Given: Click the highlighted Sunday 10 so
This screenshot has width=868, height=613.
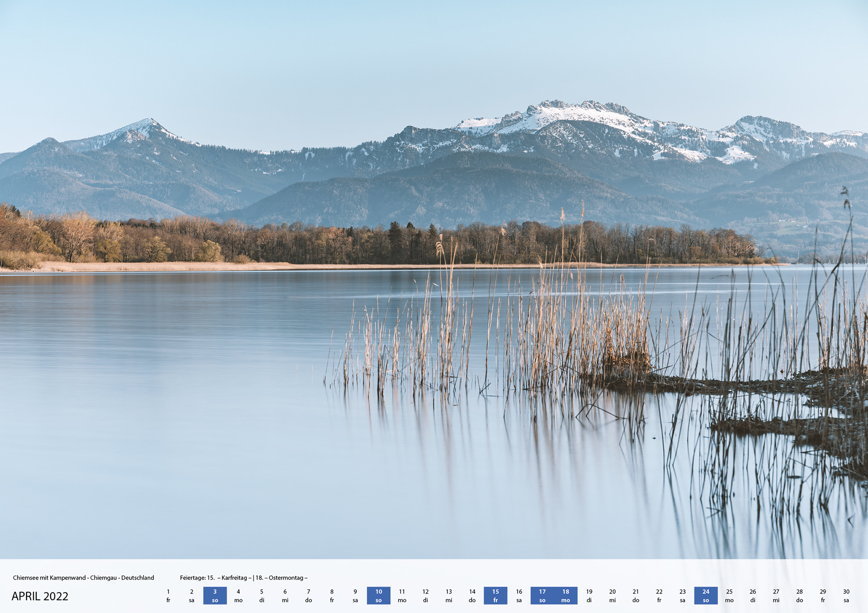Looking at the screenshot, I should tap(379, 596).
